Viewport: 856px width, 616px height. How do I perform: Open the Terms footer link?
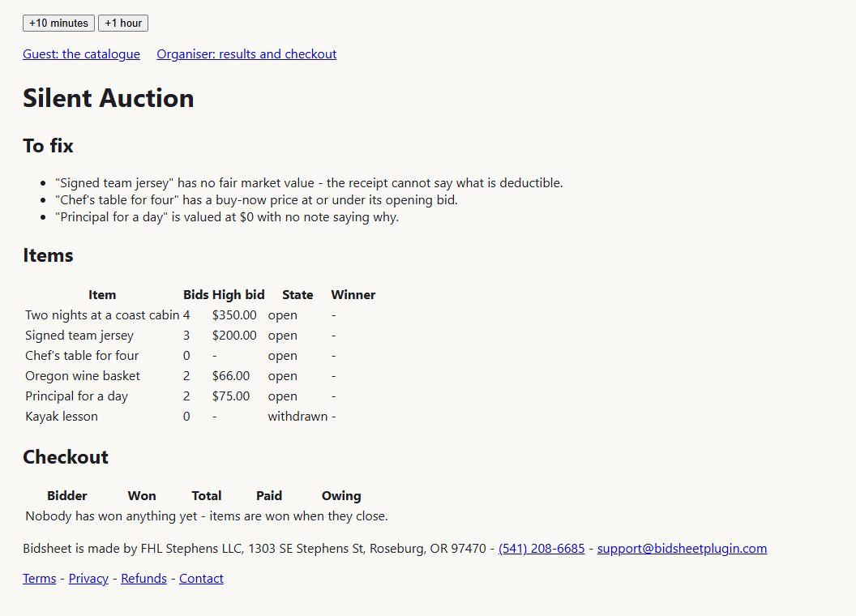(39, 579)
